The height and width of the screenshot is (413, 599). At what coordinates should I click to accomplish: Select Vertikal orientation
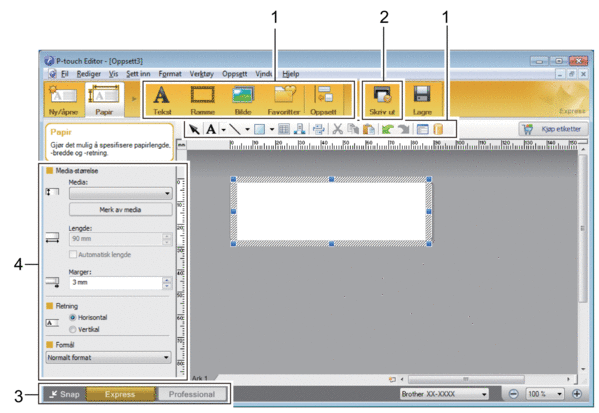[x=73, y=329]
